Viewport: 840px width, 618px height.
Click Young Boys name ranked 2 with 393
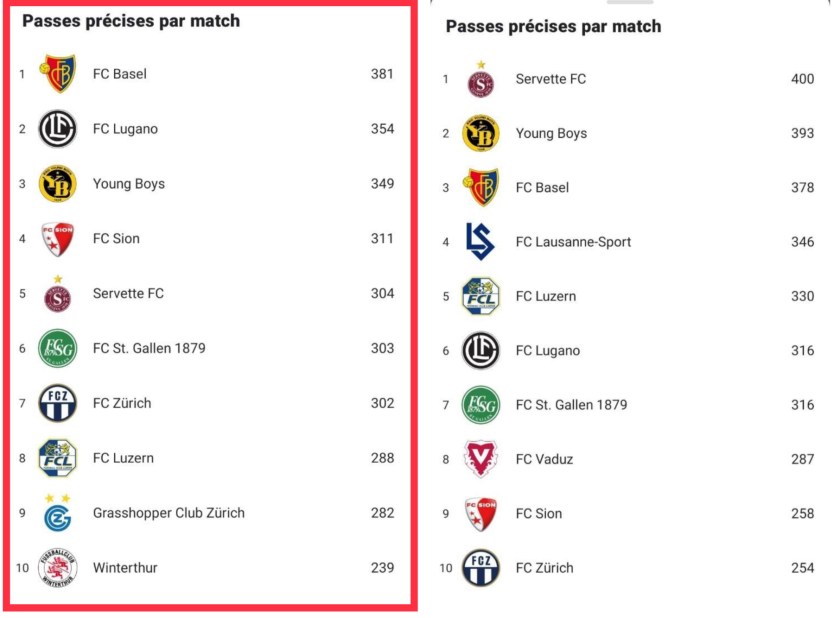coord(551,134)
